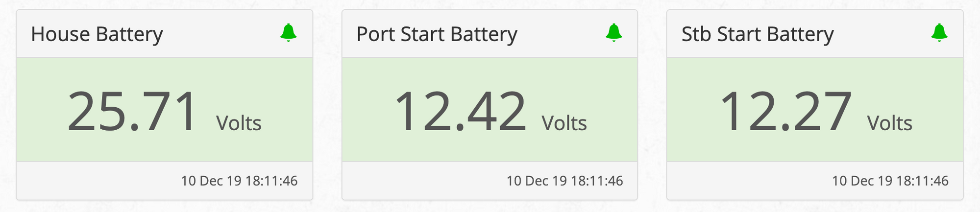Image resolution: width=980 pixels, height=212 pixels.
Task: Click the Stb Start Battery Volts label
Action: (889, 123)
